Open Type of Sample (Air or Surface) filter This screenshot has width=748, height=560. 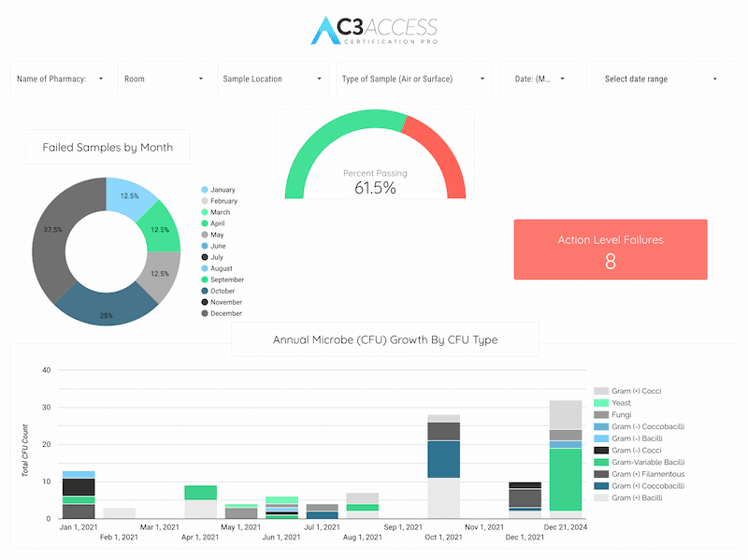(x=414, y=79)
